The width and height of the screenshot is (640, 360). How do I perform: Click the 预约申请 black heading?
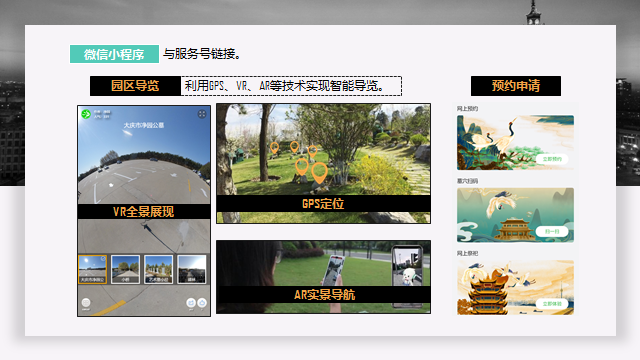point(516,86)
